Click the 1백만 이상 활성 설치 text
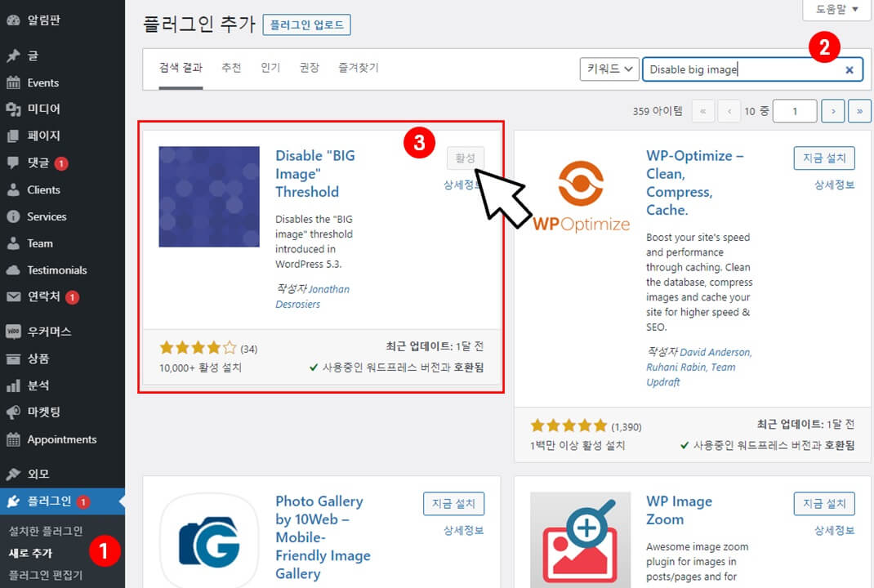Image resolution: width=874 pixels, height=588 pixels. (x=578, y=446)
